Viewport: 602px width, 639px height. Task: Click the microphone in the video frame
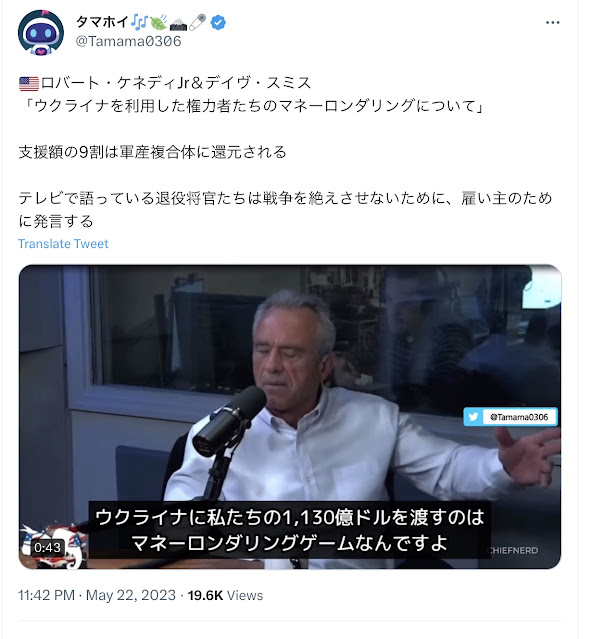coord(229,422)
